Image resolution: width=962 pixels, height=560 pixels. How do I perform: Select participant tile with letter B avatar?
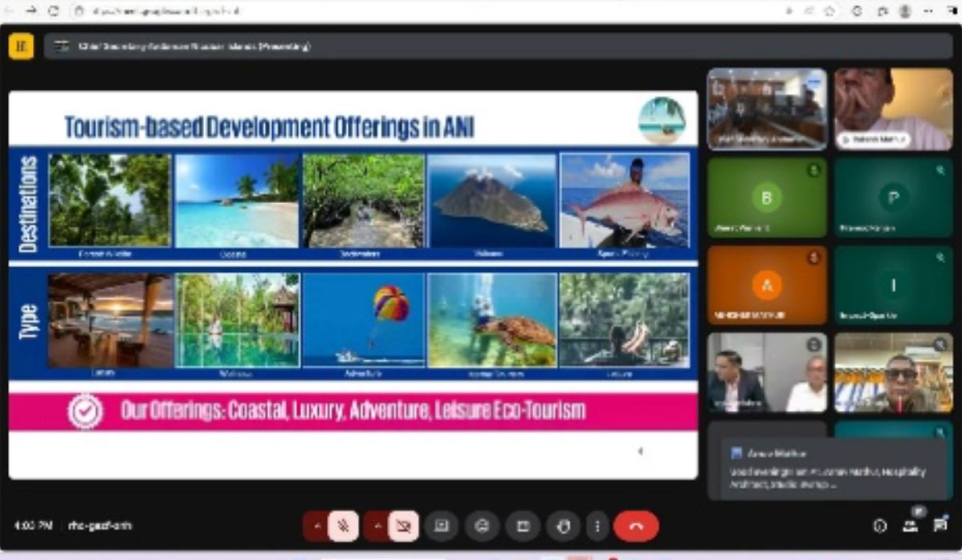click(x=766, y=197)
